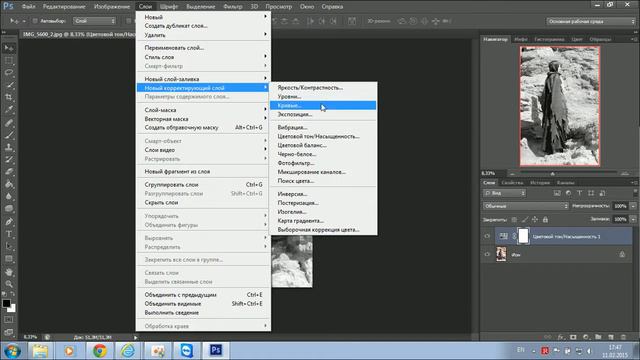Filter layers by adjustment icon

tap(569, 193)
